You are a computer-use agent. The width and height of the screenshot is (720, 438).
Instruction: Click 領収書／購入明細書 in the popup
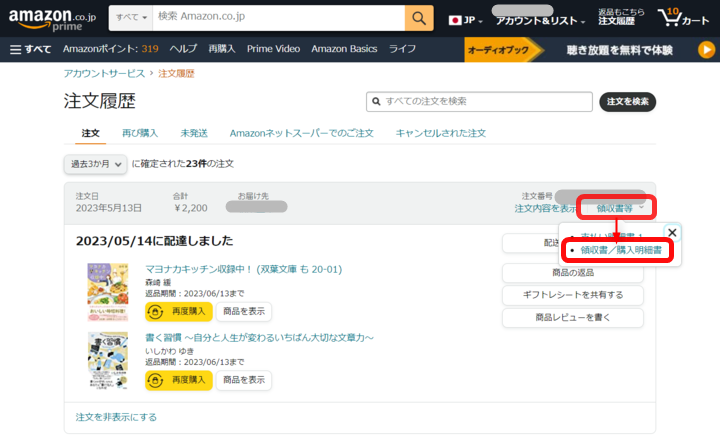tap(621, 250)
